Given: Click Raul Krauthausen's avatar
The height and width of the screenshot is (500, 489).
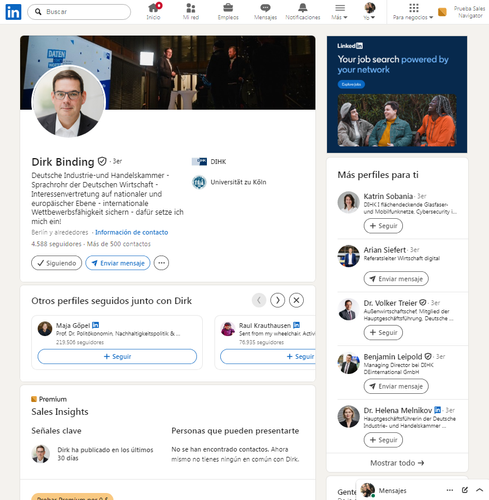Looking at the screenshot, I should (x=228, y=329).
